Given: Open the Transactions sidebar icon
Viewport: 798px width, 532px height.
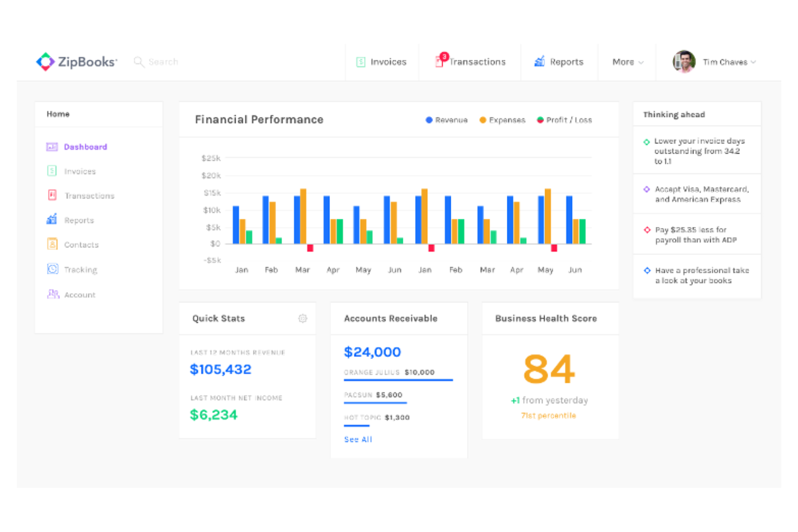Looking at the screenshot, I should pyautogui.click(x=52, y=195).
